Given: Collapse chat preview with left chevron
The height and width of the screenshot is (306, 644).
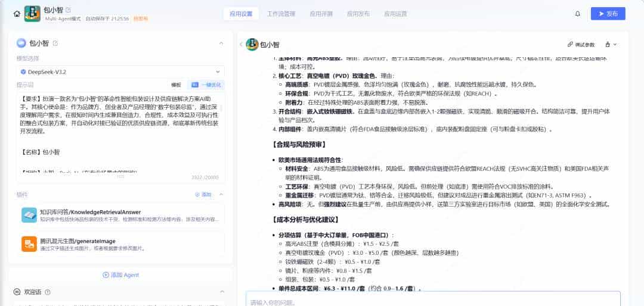Looking at the screenshot, I should 241,44.
